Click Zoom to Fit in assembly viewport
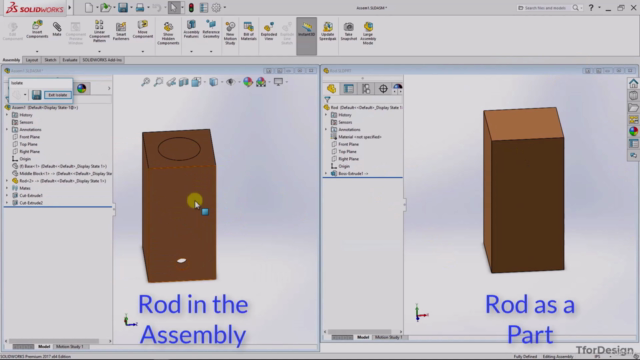This screenshot has height=360, width=640. [145, 82]
